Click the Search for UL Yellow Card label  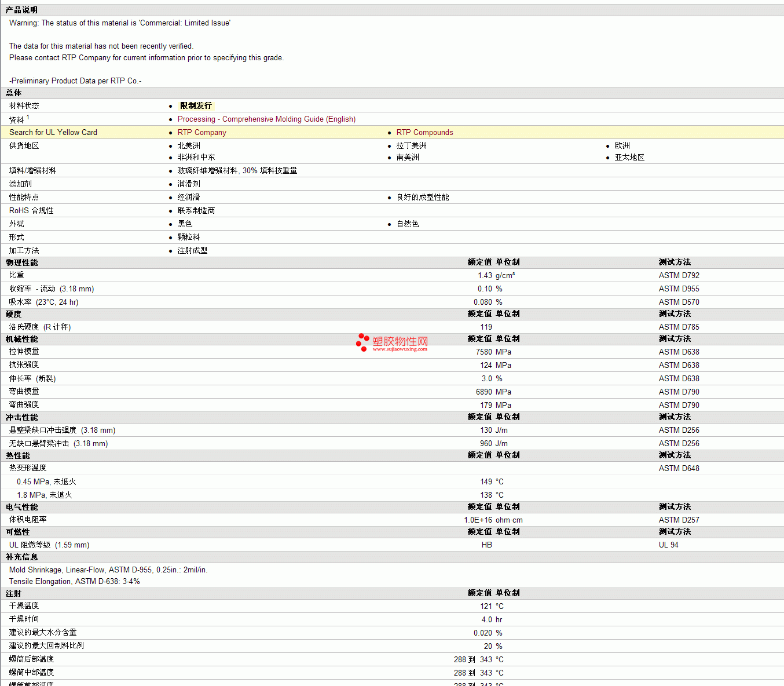tap(53, 132)
